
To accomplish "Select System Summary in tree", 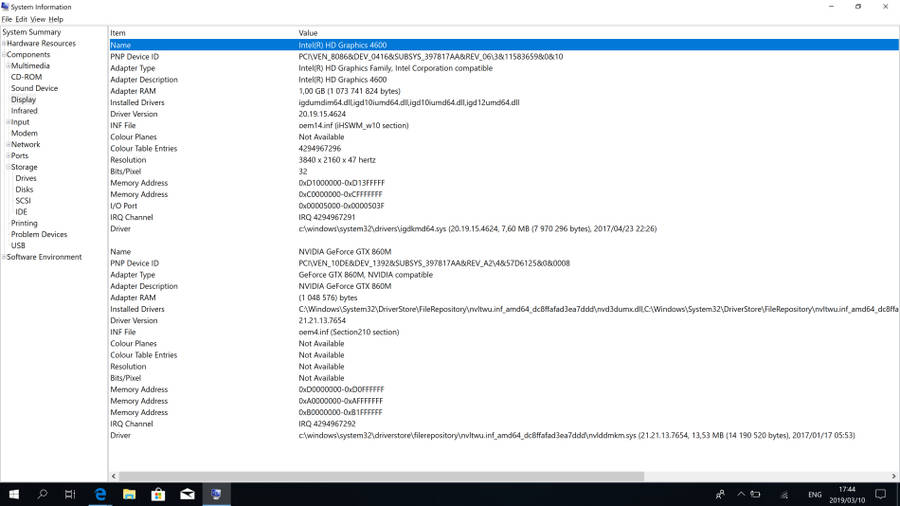I will tap(32, 32).
